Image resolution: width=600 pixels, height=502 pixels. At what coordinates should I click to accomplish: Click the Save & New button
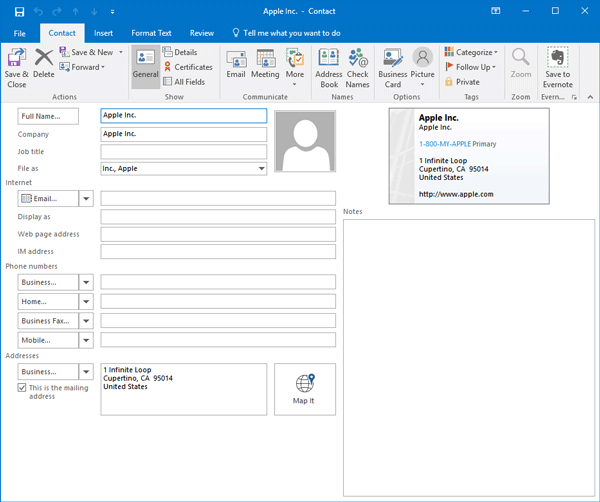(x=86, y=52)
